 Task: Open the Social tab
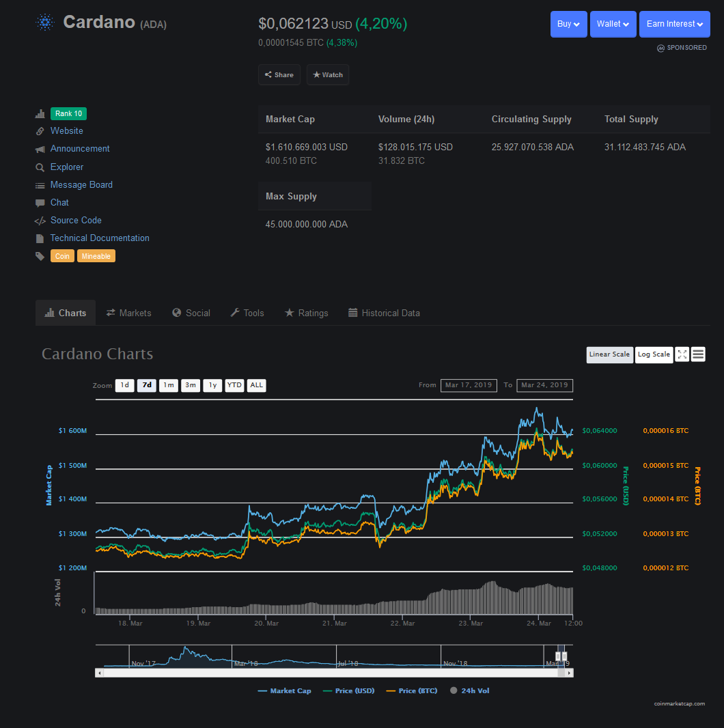pos(191,313)
